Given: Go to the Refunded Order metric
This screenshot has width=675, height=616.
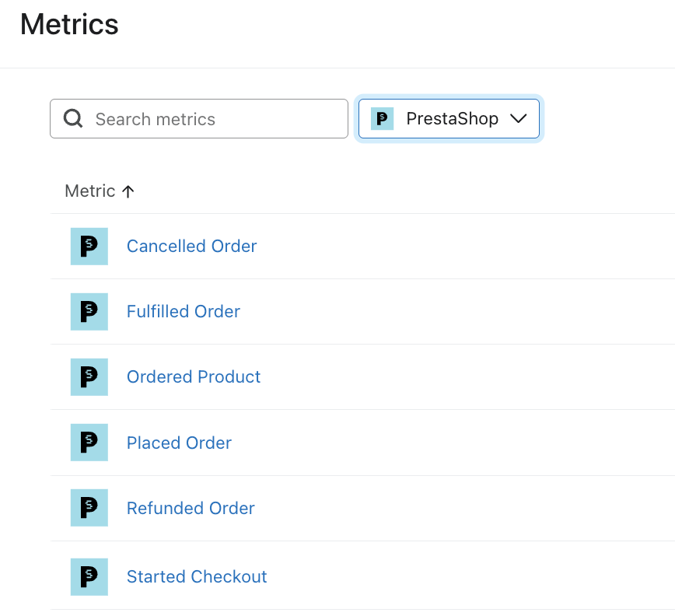Looking at the screenshot, I should [191, 509].
